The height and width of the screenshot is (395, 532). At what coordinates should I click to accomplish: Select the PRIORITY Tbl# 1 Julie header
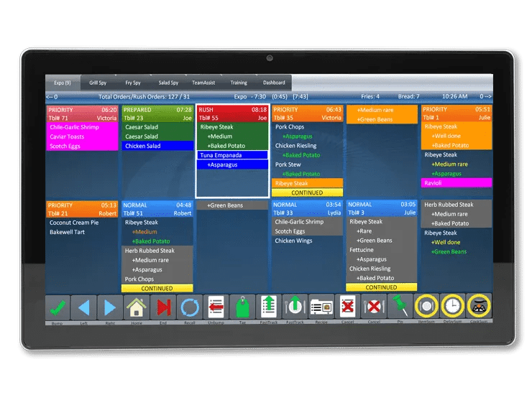[457, 113]
